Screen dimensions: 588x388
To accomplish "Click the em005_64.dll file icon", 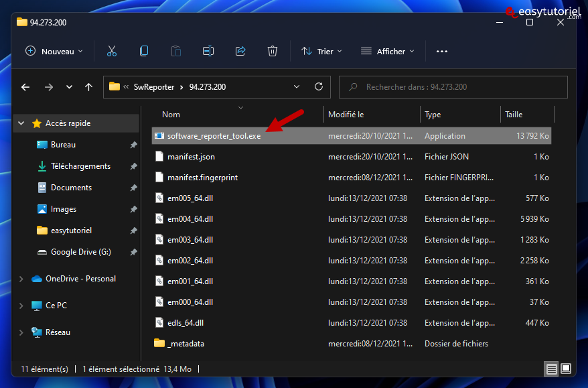I will pos(159,198).
